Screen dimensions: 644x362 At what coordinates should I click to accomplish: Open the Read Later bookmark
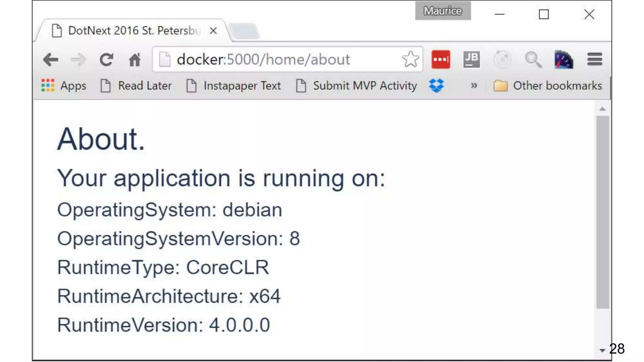[x=136, y=85]
